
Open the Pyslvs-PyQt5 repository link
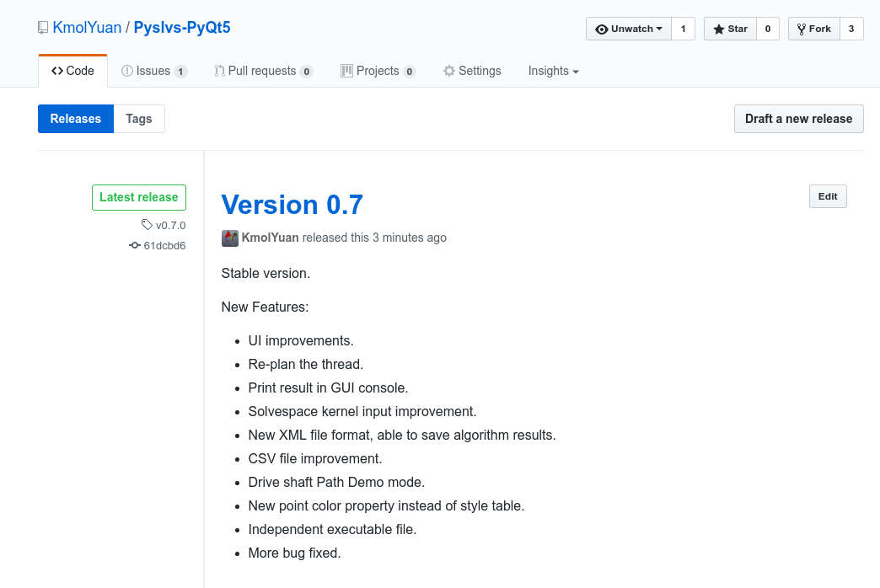point(182,28)
